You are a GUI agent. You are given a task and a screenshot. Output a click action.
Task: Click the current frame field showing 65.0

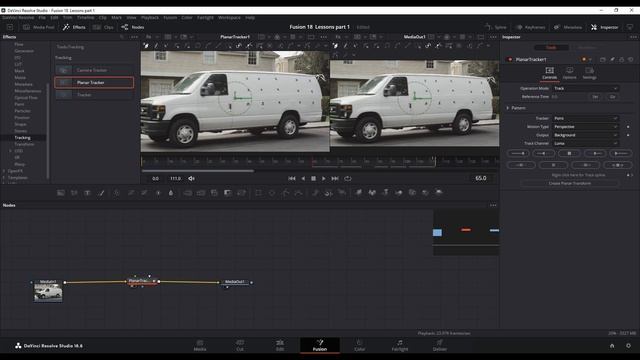(x=480, y=178)
